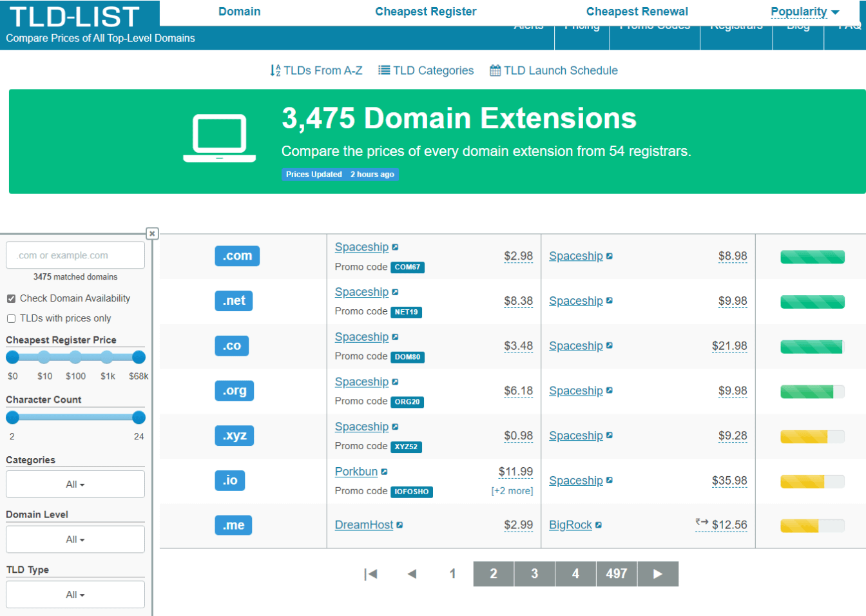Image resolution: width=866 pixels, height=616 pixels.
Task: Click the Porkbun registrar link
Action: (x=356, y=472)
